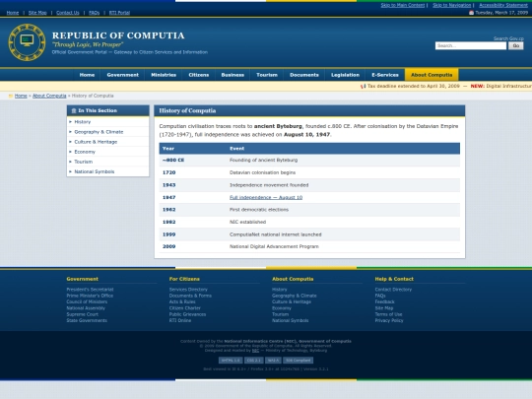Follow the Skip to Navigation link

pyautogui.click(x=451, y=5)
